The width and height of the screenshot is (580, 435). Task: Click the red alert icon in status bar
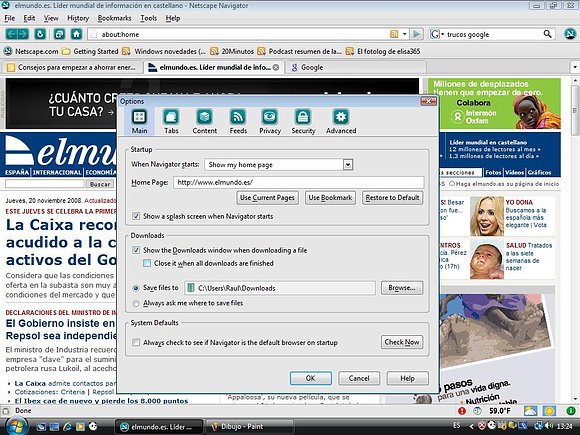pyautogui.click(x=462, y=411)
